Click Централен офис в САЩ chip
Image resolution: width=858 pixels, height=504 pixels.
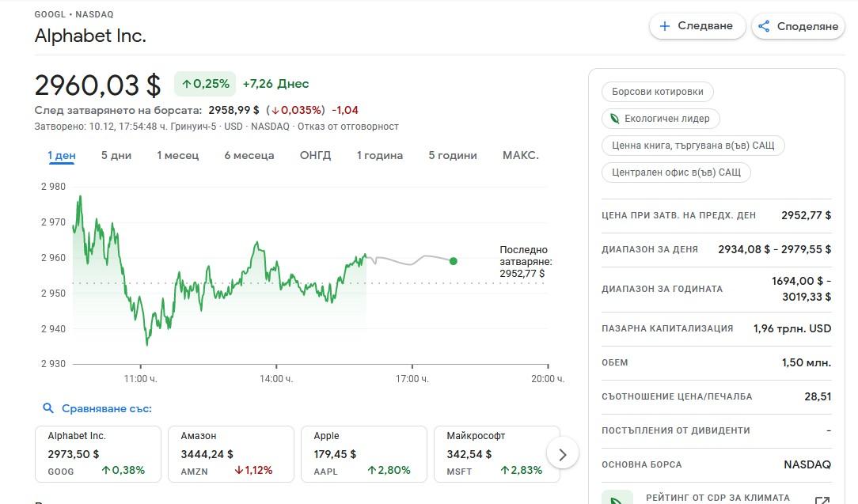tap(676, 172)
